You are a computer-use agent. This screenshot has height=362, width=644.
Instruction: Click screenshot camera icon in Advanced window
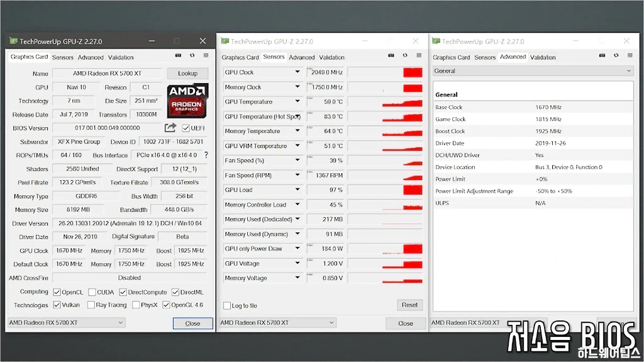[x=602, y=55]
